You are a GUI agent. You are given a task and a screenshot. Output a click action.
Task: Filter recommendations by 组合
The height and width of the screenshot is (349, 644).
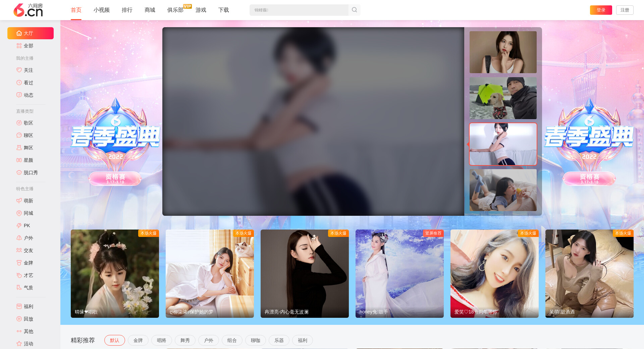coord(232,340)
